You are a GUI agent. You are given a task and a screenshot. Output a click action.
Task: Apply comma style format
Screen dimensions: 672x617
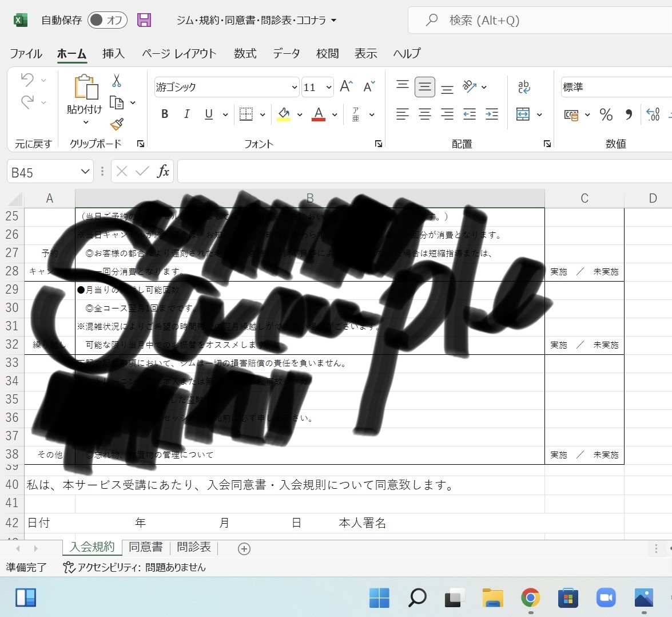tap(629, 114)
